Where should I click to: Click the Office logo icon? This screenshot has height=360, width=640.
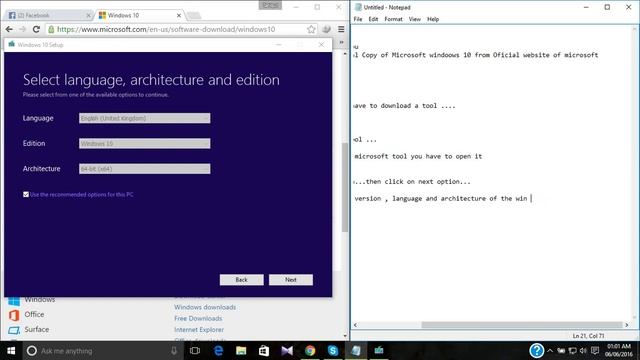pyautogui.click(x=14, y=315)
